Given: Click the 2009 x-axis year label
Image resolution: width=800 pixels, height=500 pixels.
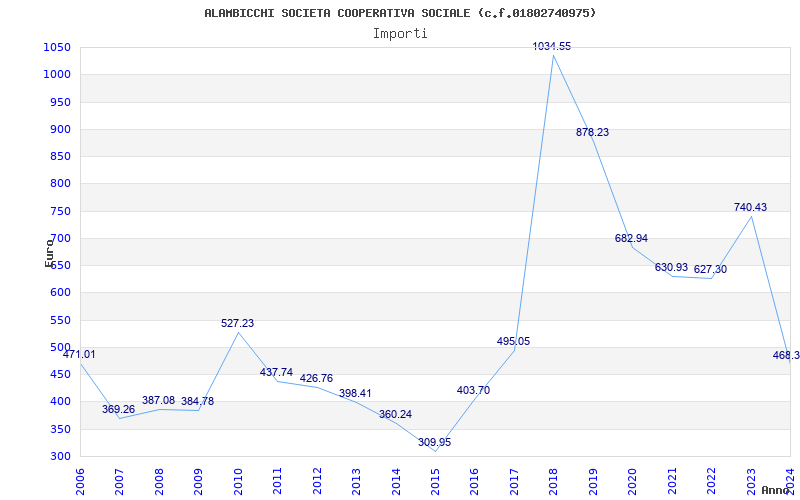Looking at the screenshot, I should point(198,482).
